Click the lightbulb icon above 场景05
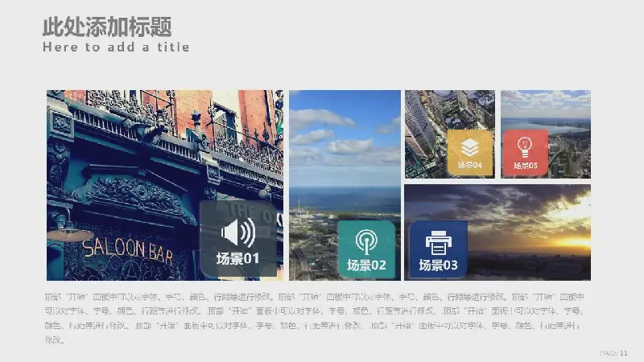The width and height of the screenshot is (644, 362). [525, 147]
